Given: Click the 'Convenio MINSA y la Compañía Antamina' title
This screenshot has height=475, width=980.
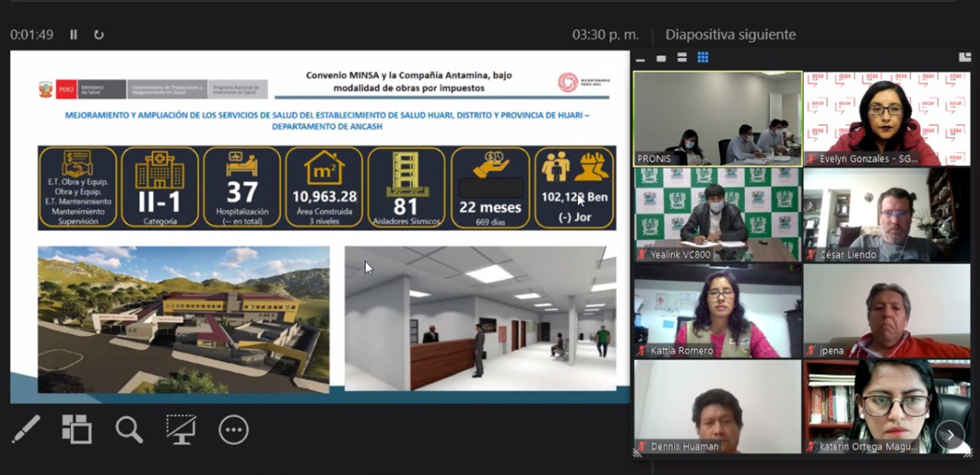Looking at the screenshot, I should tap(409, 81).
